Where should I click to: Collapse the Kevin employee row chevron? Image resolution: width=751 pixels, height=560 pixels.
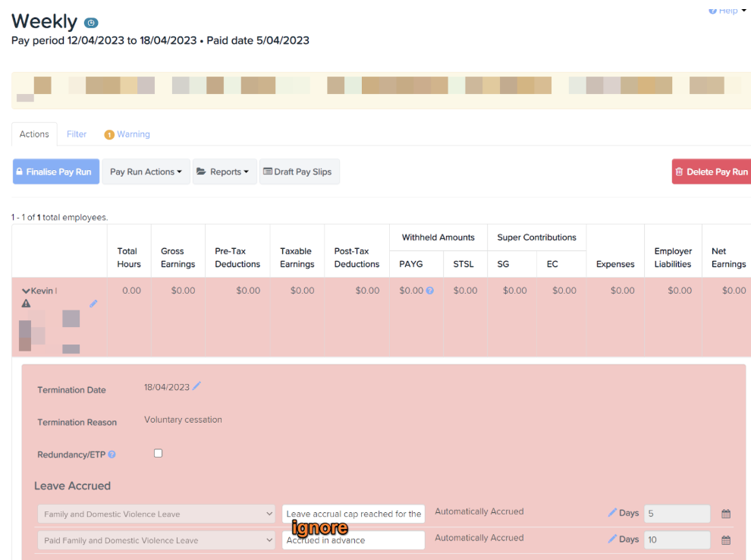coord(26,291)
